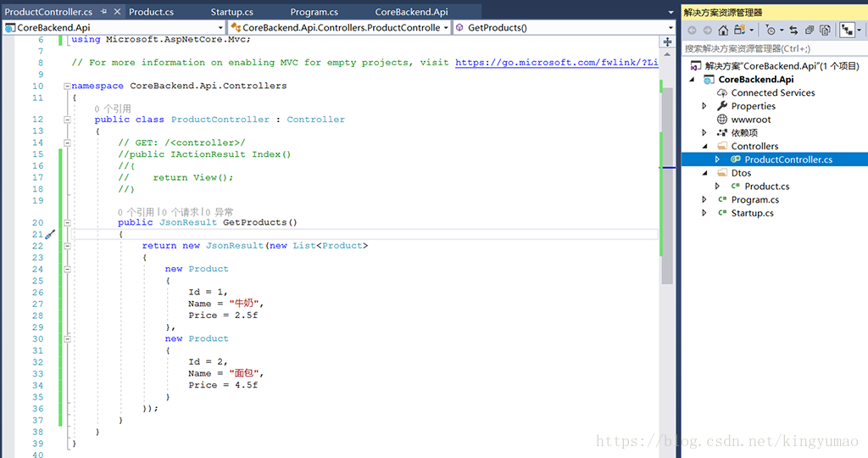Viewport: 868px width, 458px height.
Task: Click the CoreBackend.Api project icon in tree
Action: [709, 79]
